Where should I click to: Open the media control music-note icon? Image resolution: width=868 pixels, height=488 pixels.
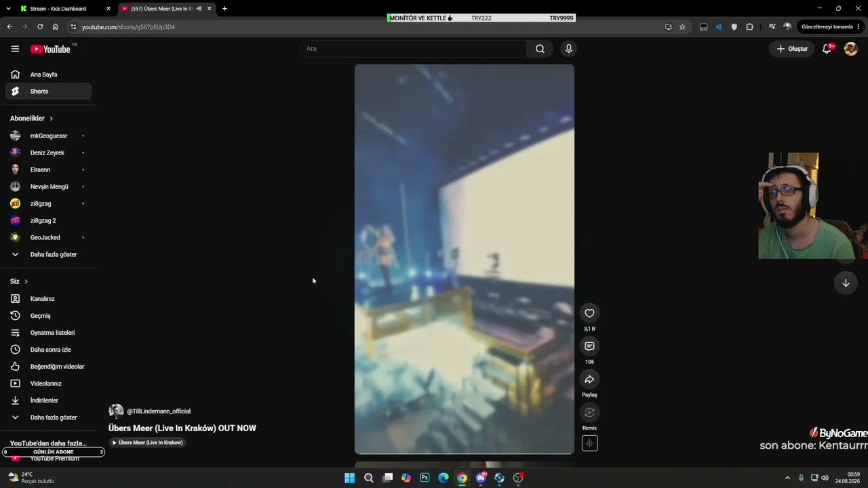(772, 26)
